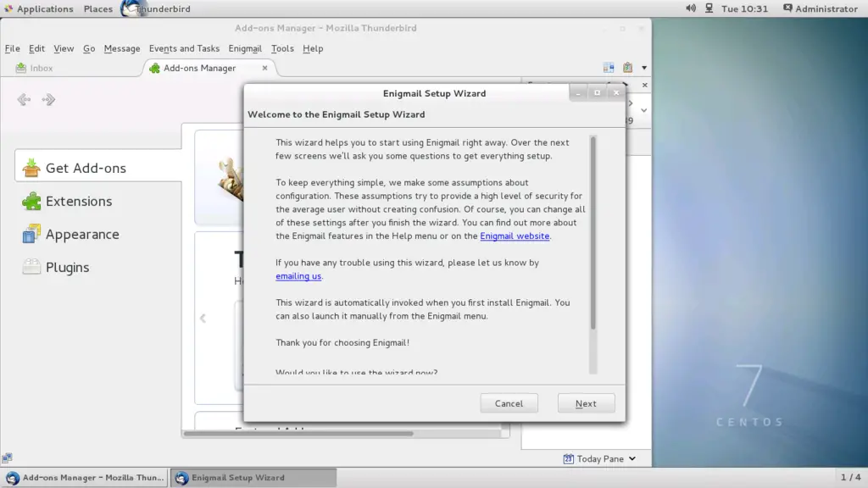The image size is (868, 488).
Task: Open the Enigmail menu
Action: coord(245,48)
